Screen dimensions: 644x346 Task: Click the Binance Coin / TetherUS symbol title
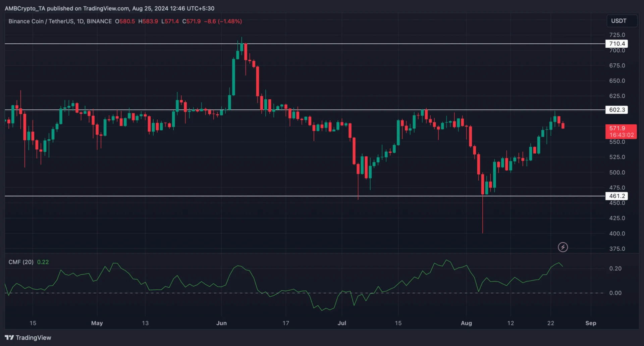[x=60, y=21]
